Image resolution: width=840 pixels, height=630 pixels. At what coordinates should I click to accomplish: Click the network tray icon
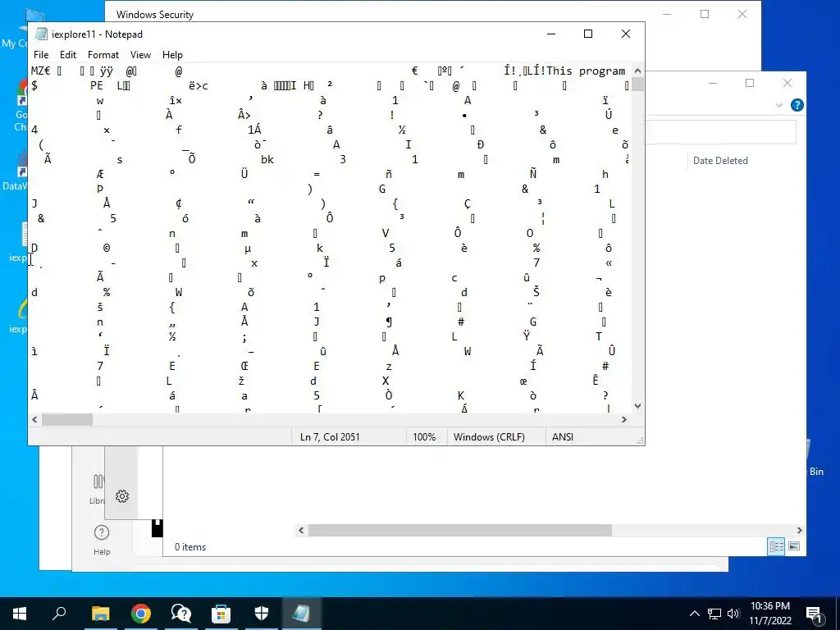click(x=714, y=614)
